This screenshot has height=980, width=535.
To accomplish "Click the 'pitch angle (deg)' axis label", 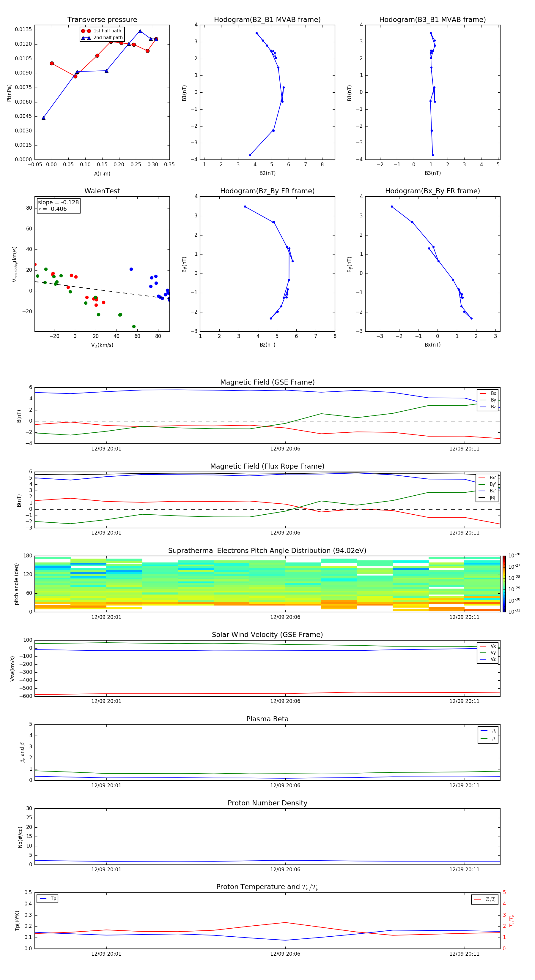I will point(16,584).
